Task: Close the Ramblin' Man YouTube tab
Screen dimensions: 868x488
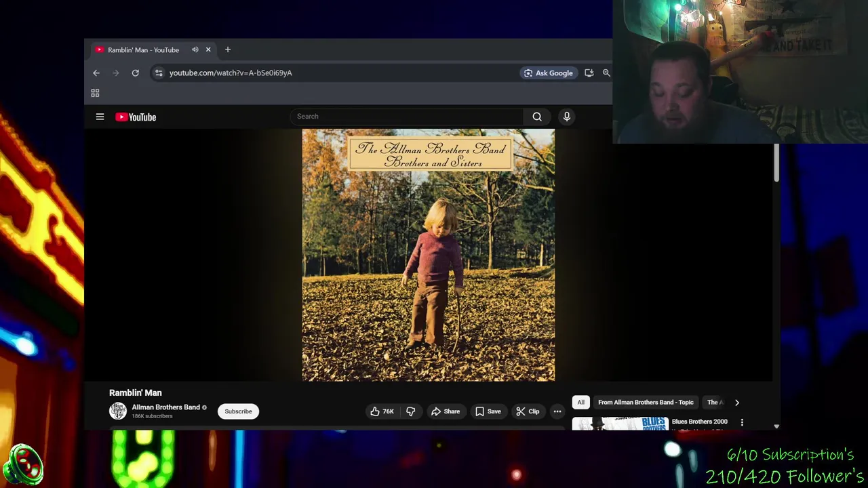Action: 208,49
